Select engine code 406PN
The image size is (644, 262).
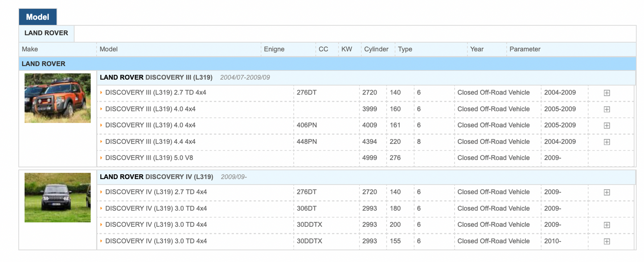pyautogui.click(x=307, y=125)
